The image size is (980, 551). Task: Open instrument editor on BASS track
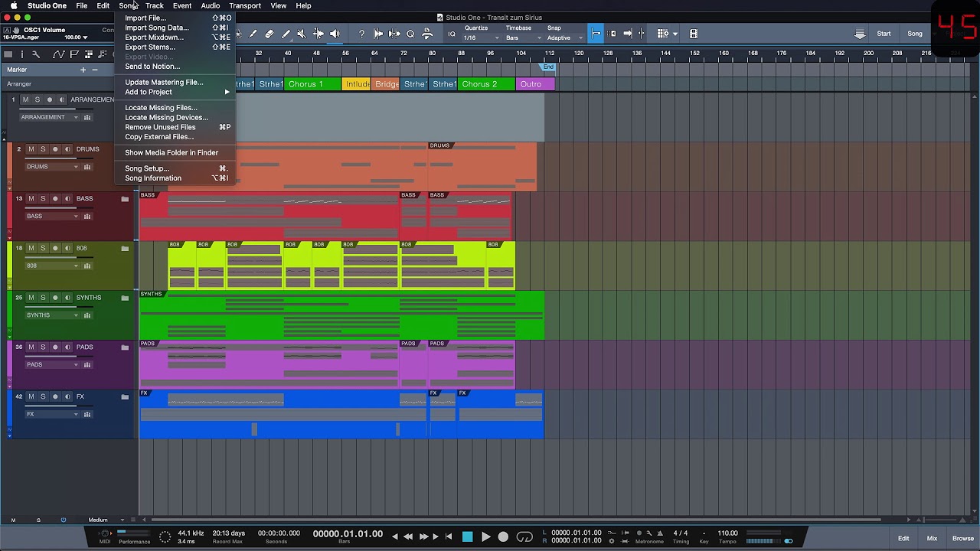point(87,217)
